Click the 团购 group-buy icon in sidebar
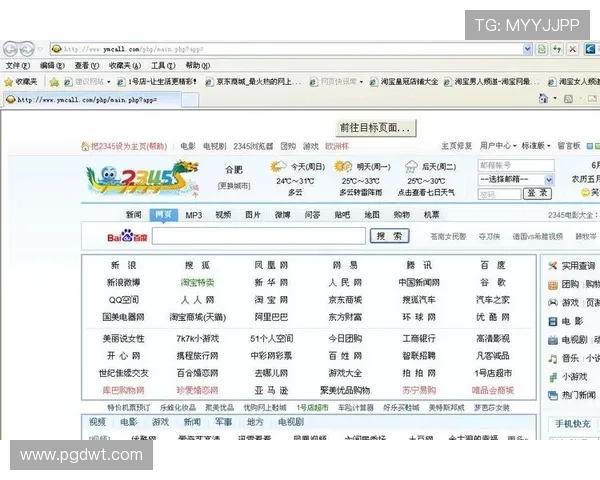 [x=553, y=284]
